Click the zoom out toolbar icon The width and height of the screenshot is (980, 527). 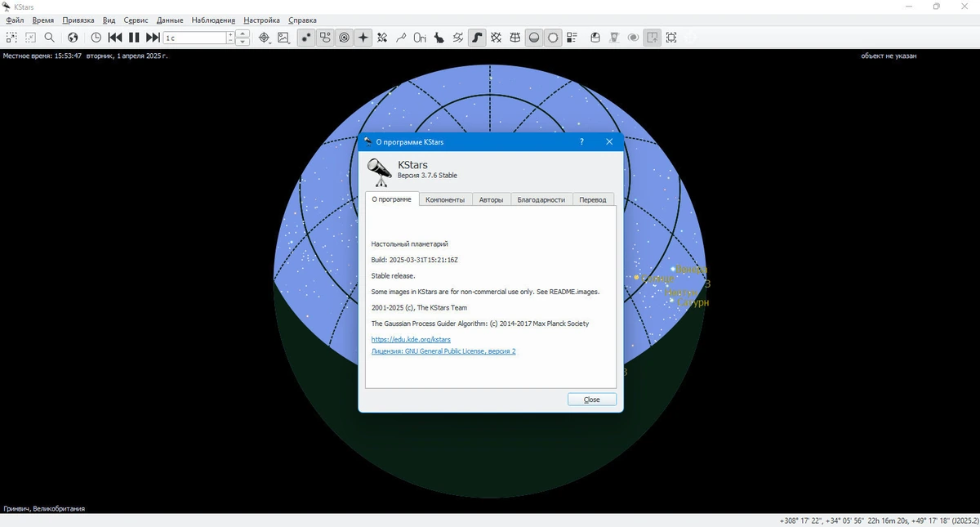tap(30, 38)
